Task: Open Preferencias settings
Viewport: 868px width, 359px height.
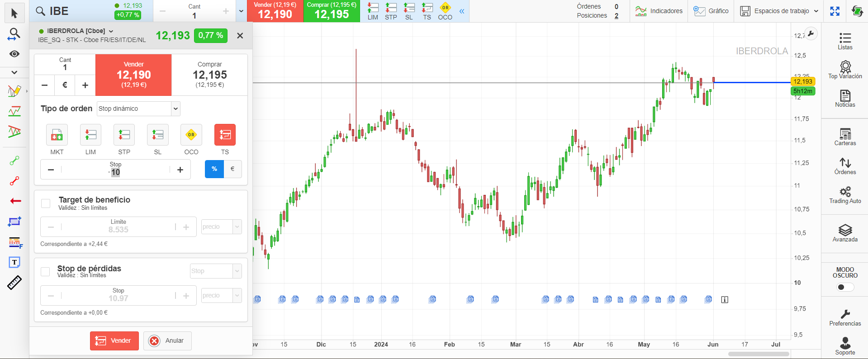Action: (845, 317)
